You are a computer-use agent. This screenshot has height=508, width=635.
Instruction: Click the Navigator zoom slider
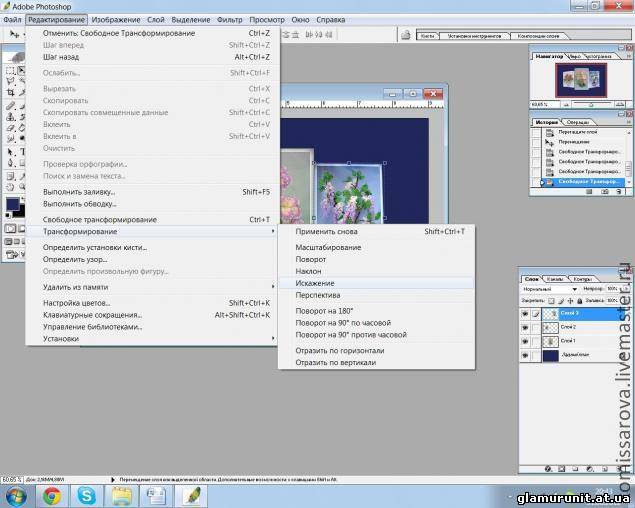tap(592, 105)
